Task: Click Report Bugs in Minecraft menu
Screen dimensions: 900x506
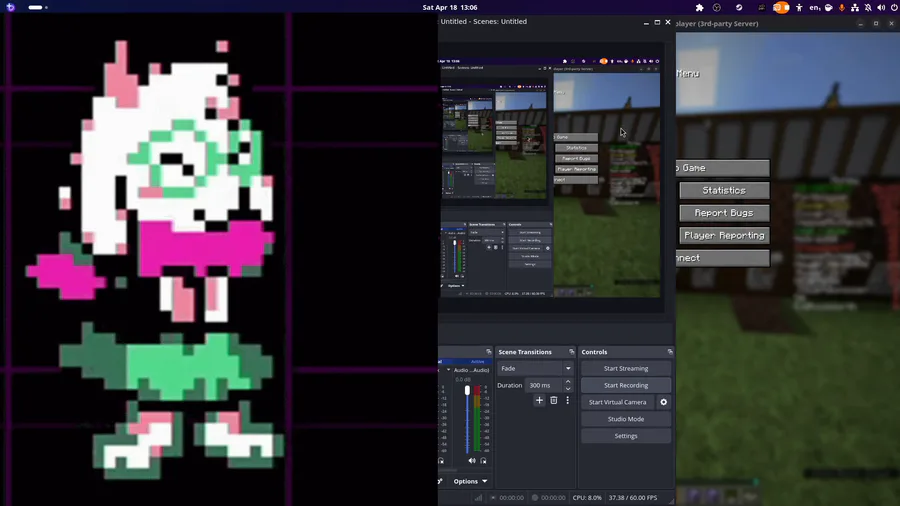Action: click(724, 213)
